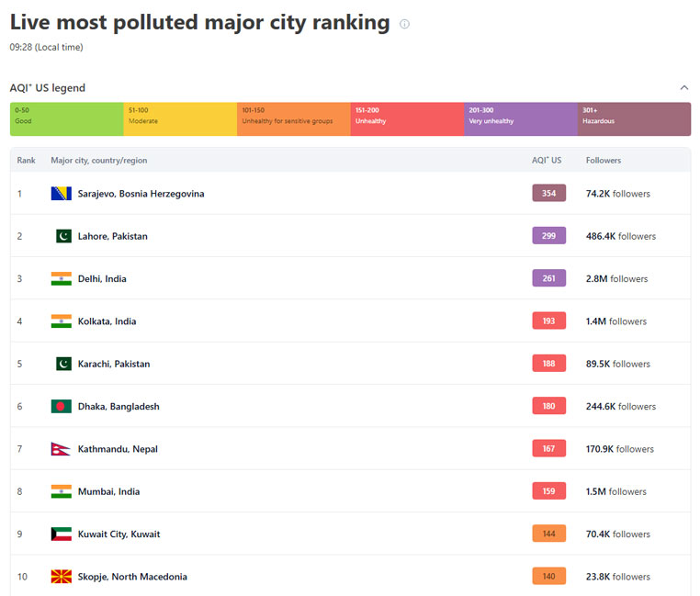Click the purple Very unhealthy legend swatch
Screen dimensions: 700x596
(520, 118)
